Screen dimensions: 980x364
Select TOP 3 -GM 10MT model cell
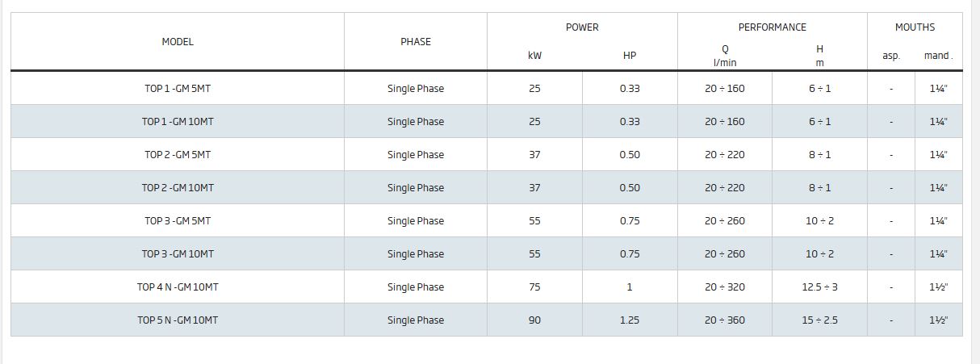(178, 254)
